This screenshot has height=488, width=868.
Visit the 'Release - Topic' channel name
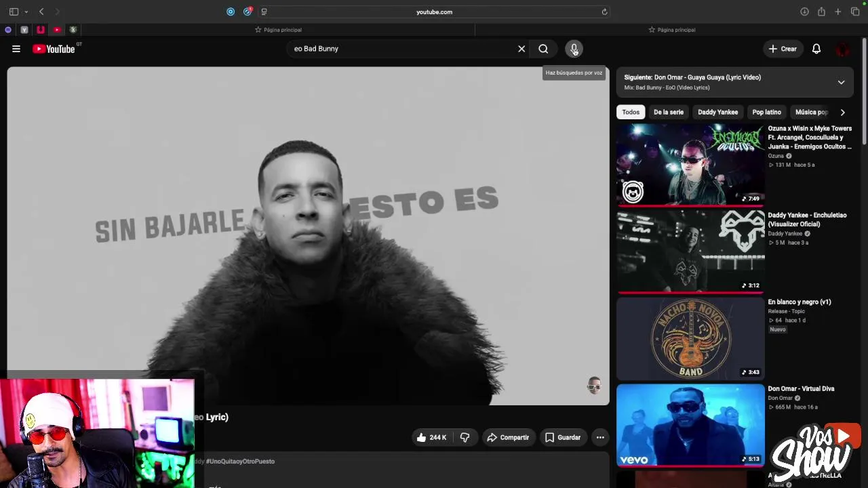coord(786,311)
